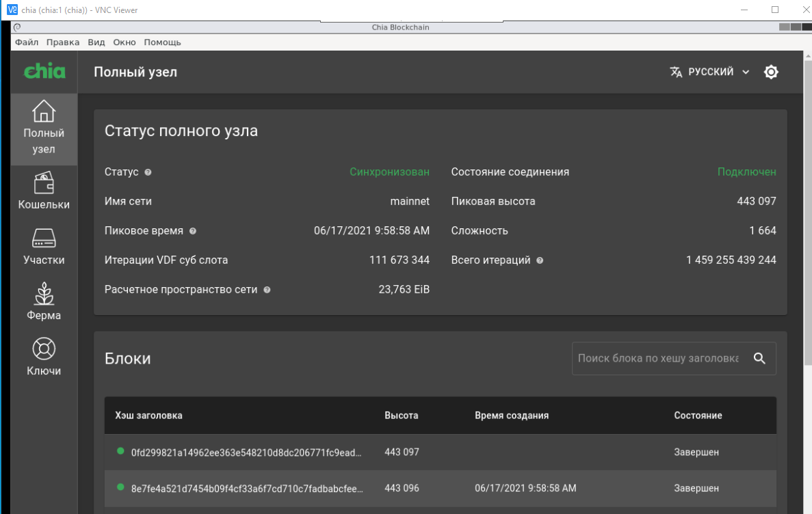The width and height of the screenshot is (812, 514).
Task: Minimize the VNC Viewer window
Action: [x=744, y=10]
